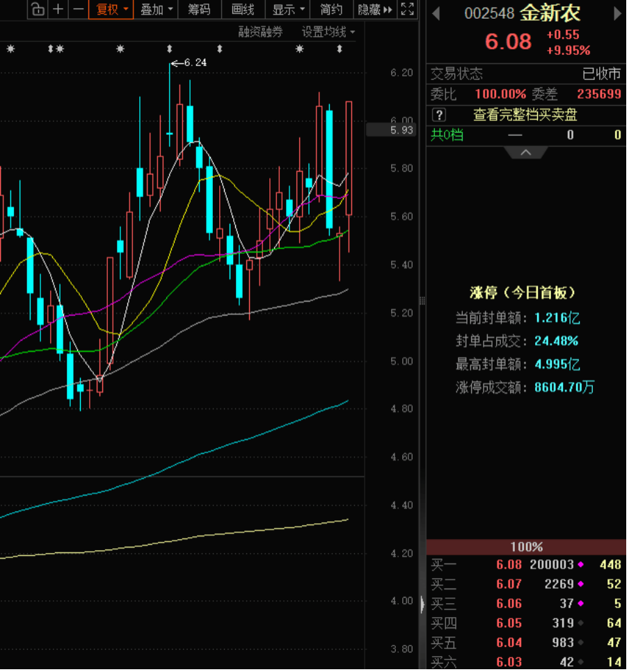Click 查看完整档买卖盘 link
Screen dimensions: 629x672
(x=525, y=115)
